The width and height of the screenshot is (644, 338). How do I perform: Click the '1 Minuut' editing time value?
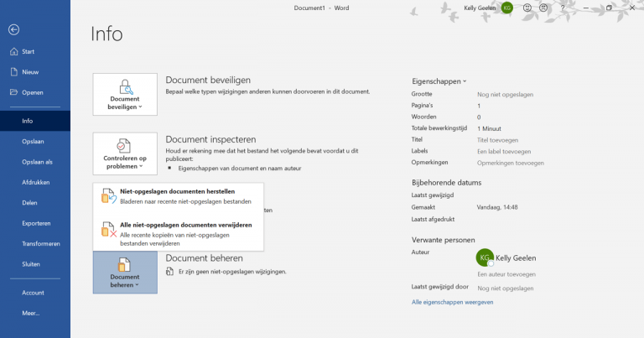pyautogui.click(x=489, y=128)
